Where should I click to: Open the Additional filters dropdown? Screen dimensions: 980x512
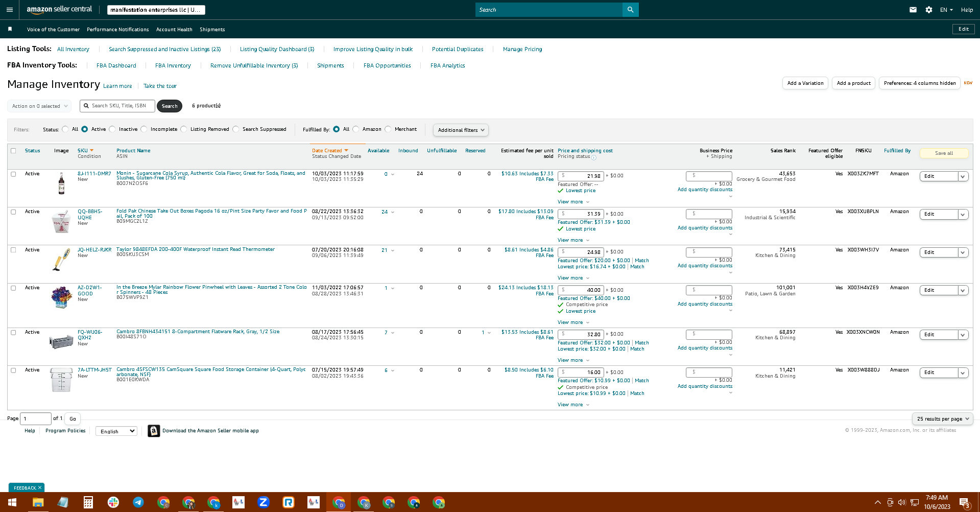coord(461,130)
